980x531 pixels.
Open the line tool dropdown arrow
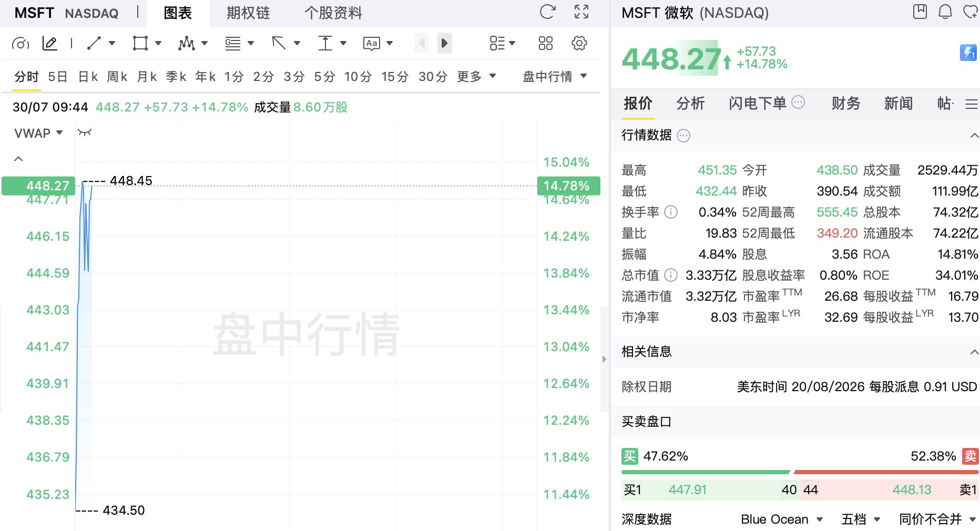click(112, 43)
